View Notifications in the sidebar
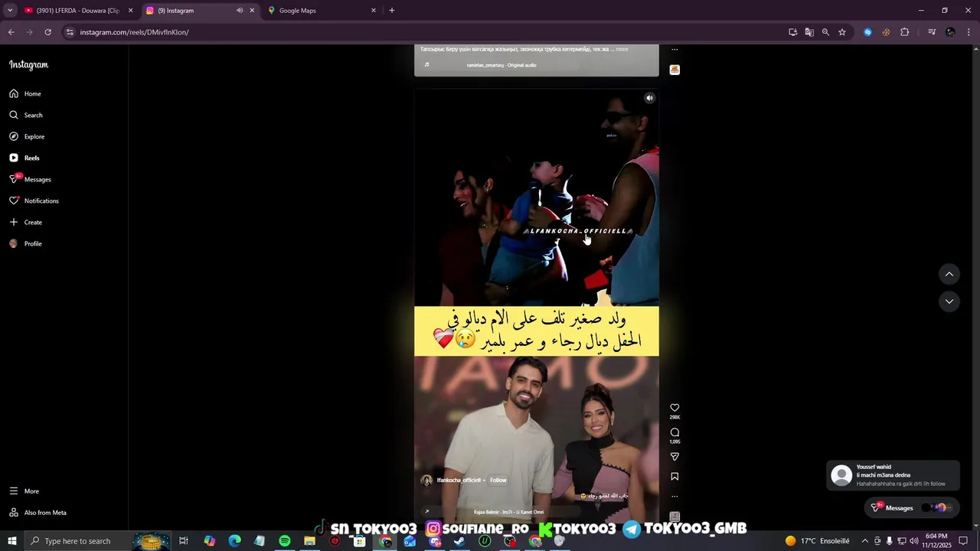980x551 pixels. (34, 201)
